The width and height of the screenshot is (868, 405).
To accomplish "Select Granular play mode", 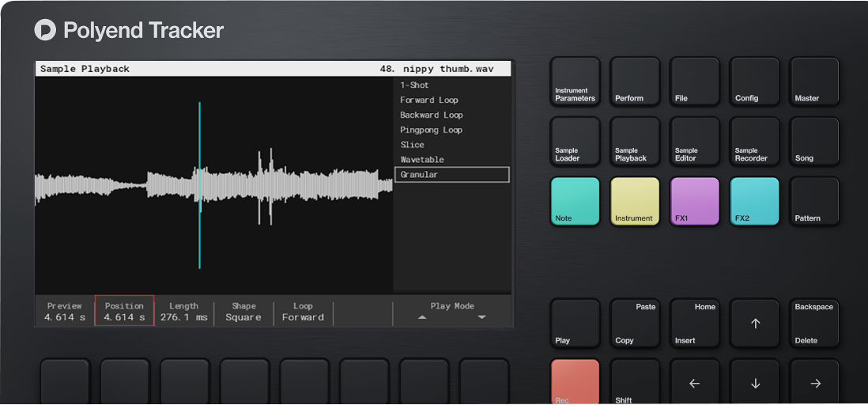I will click(451, 175).
